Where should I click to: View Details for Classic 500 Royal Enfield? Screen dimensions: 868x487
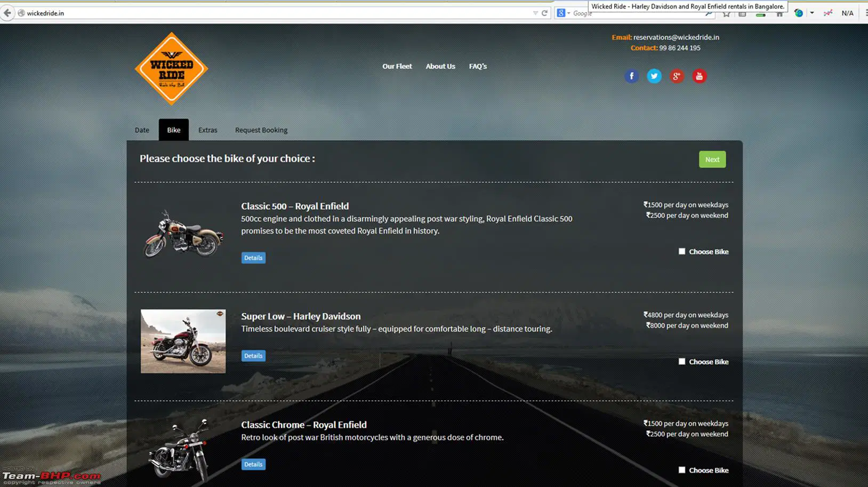[x=253, y=258]
